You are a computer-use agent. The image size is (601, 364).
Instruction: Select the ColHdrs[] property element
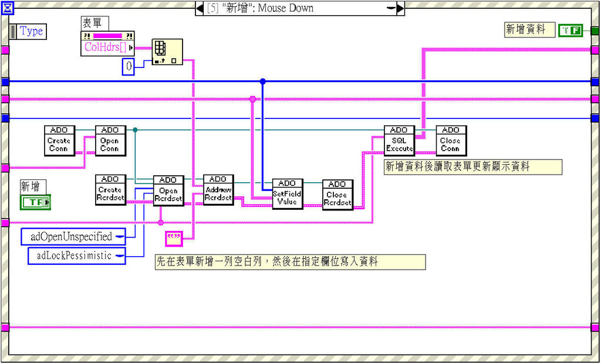pos(107,48)
